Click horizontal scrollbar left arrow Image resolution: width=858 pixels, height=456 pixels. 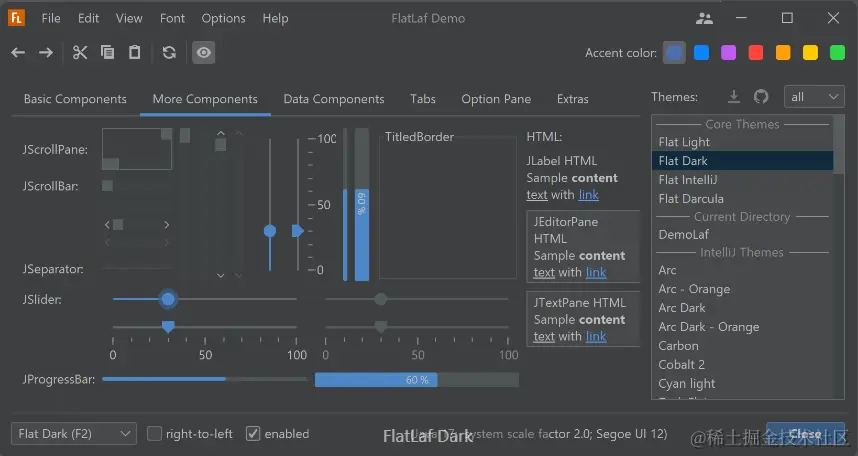[x=107, y=225]
